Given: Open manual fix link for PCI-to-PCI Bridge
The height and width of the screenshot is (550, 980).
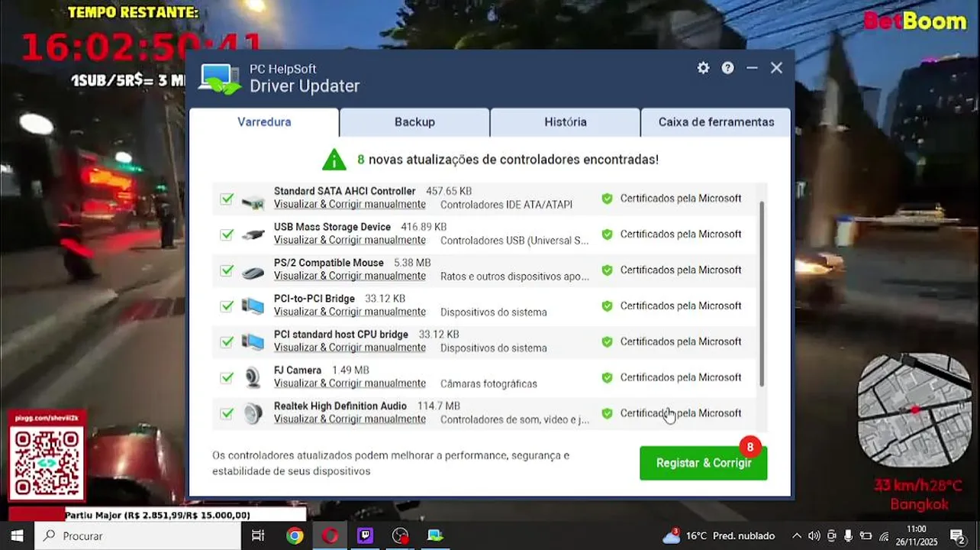Looking at the screenshot, I should pos(350,312).
